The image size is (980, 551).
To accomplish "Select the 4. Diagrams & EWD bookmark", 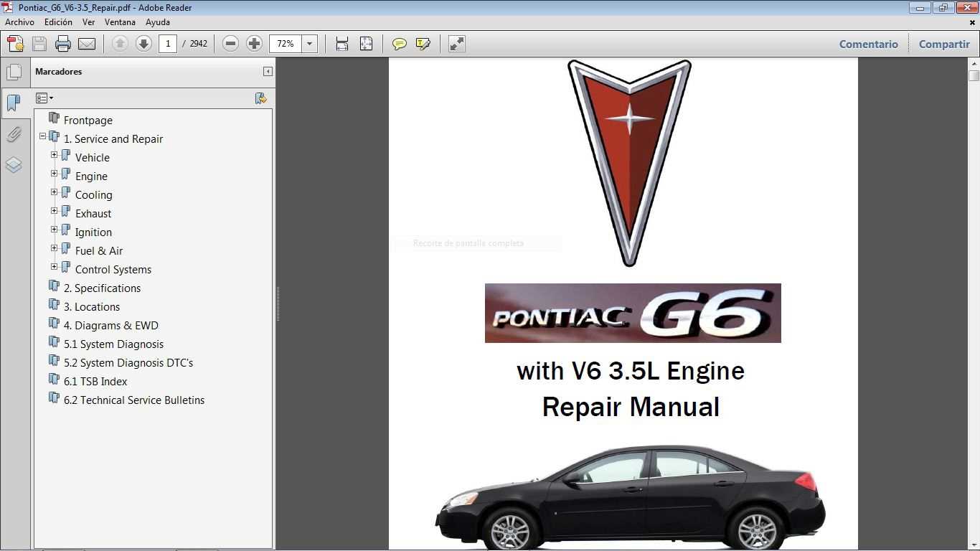I will pyautogui.click(x=110, y=326).
